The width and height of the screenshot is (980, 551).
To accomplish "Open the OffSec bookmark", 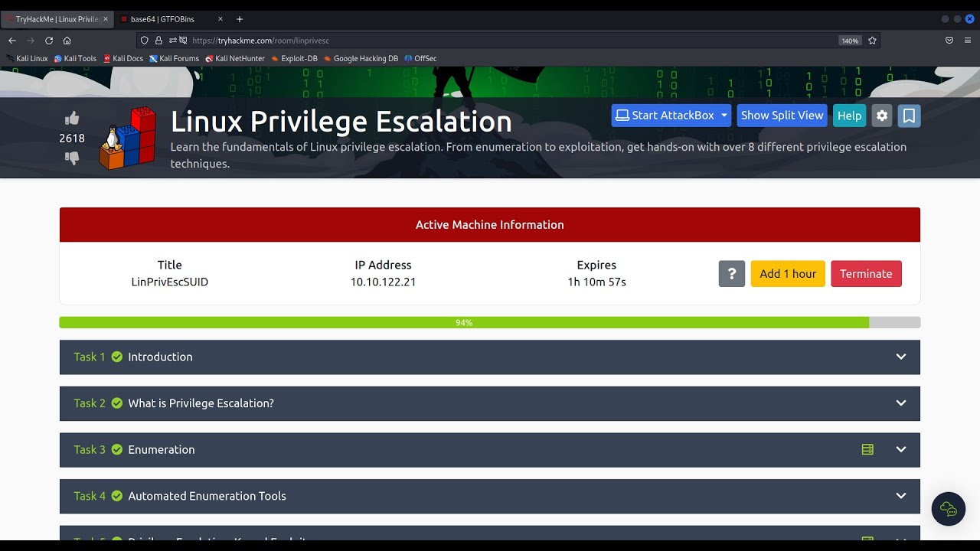I will coord(420,58).
